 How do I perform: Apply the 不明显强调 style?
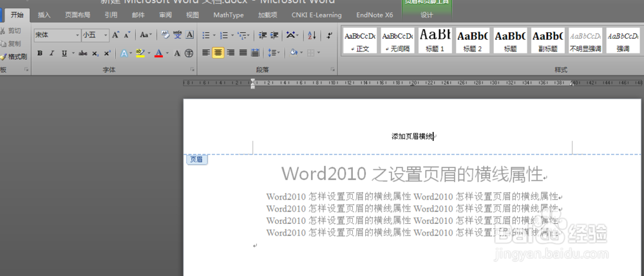tap(585, 41)
